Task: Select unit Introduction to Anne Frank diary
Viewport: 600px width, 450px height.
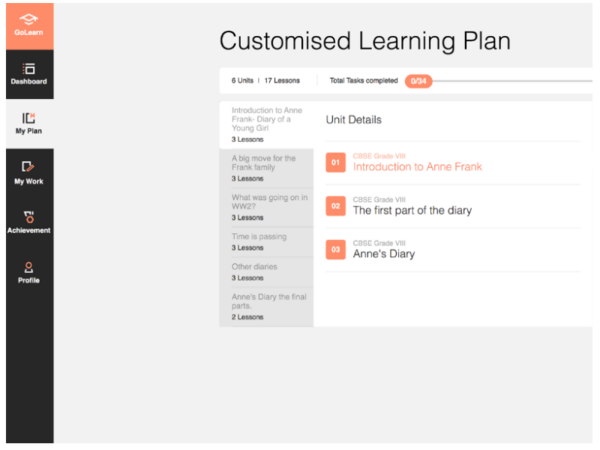Action: pos(266,119)
